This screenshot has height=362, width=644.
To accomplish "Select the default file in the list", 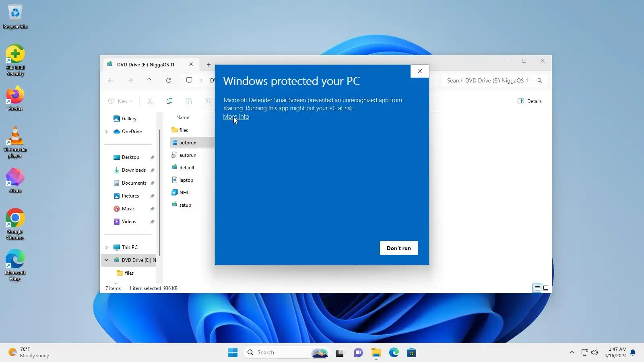I will click(183, 168).
